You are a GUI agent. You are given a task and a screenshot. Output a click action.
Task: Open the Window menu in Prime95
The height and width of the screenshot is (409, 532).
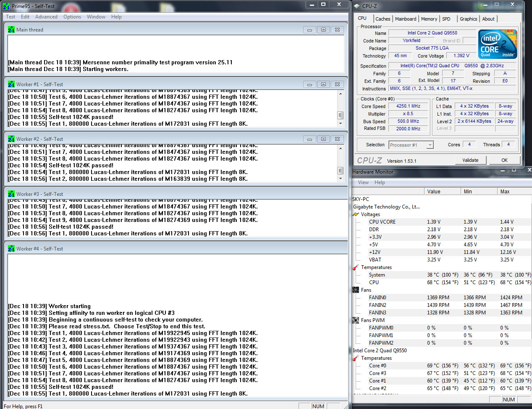point(96,17)
